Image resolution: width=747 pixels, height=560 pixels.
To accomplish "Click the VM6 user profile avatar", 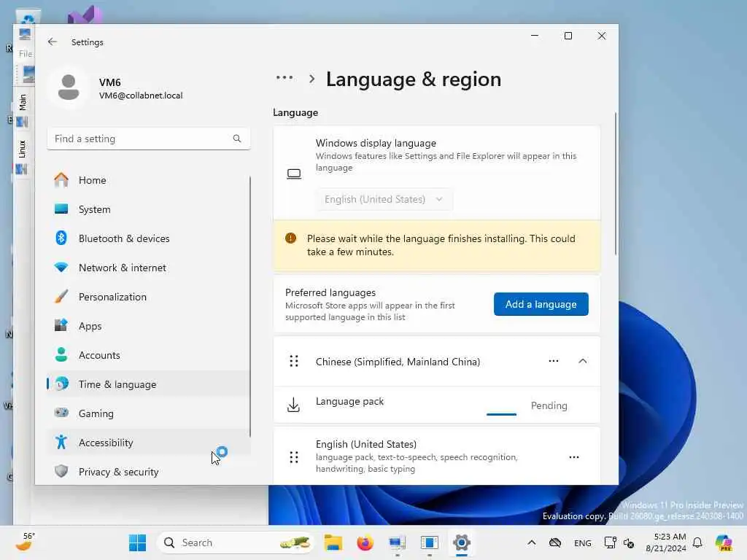I will 69,87.
